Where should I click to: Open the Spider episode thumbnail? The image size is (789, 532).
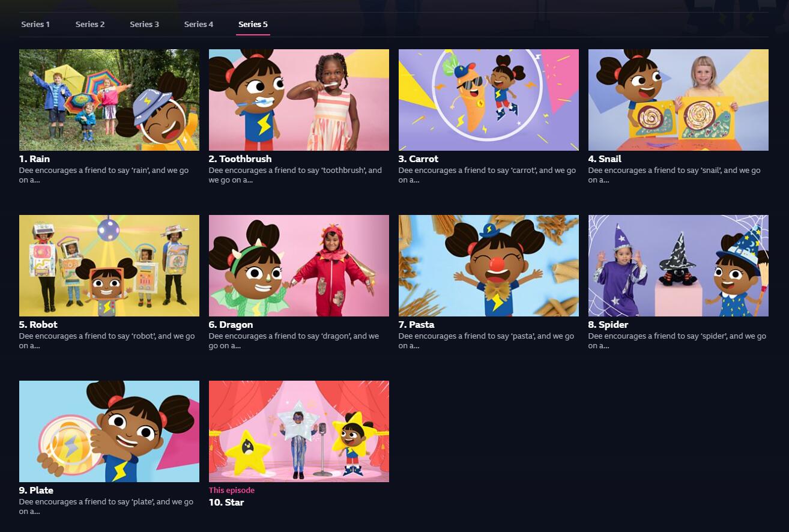click(678, 265)
